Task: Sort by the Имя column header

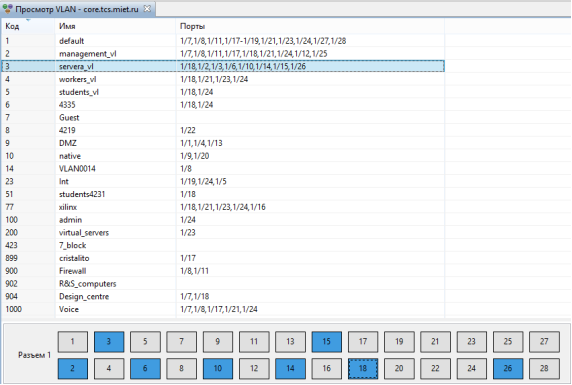Action: [x=115, y=26]
